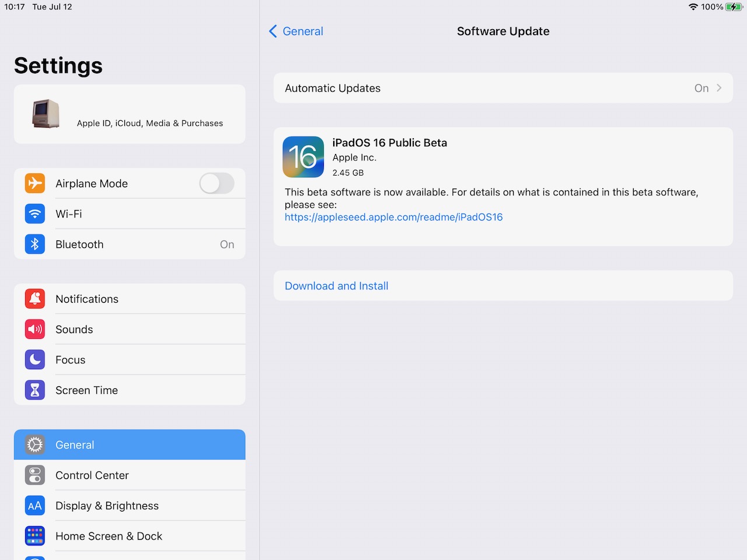This screenshot has width=747, height=560.
Task: Tap the Focus moon icon
Action: click(x=35, y=359)
